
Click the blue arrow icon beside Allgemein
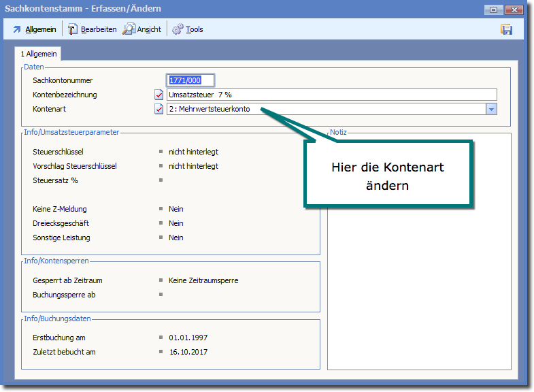coord(17,29)
